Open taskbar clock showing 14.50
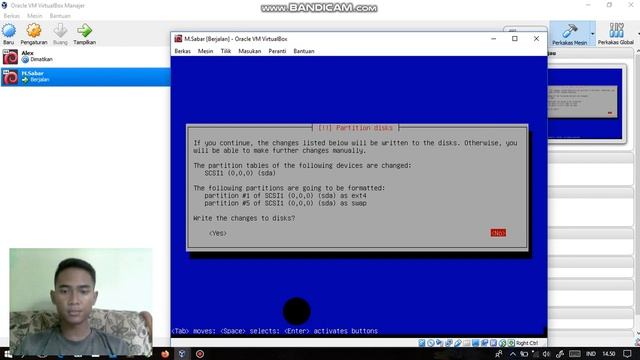This screenshot has height=360, width=640. (x=609, y=354)
